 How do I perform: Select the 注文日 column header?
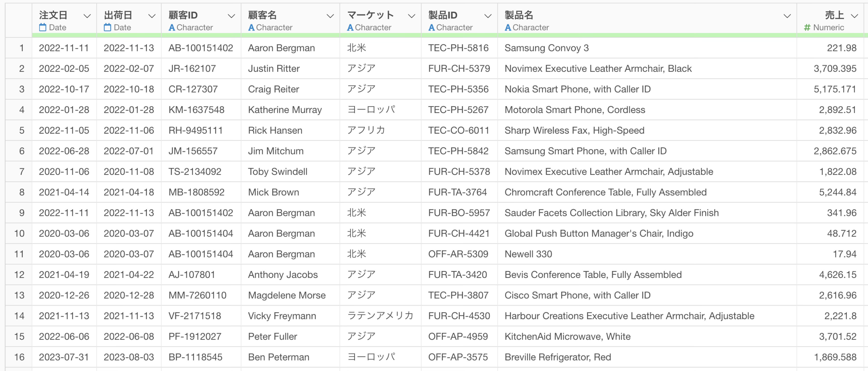click(64, 20)
